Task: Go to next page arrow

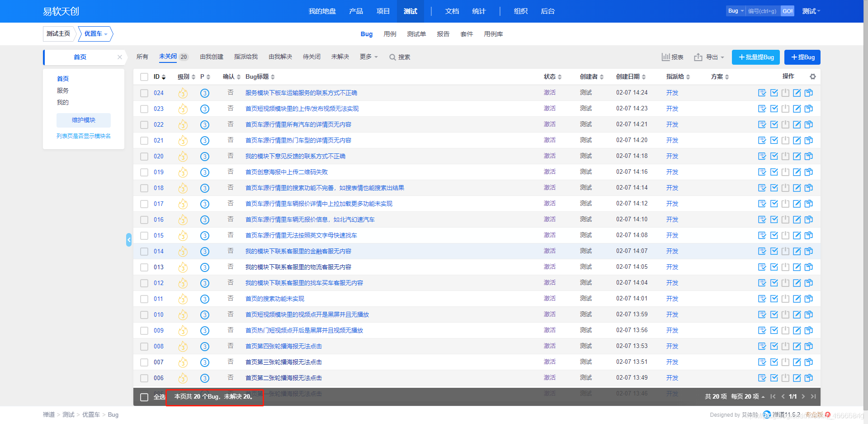Action: [803, 396]
